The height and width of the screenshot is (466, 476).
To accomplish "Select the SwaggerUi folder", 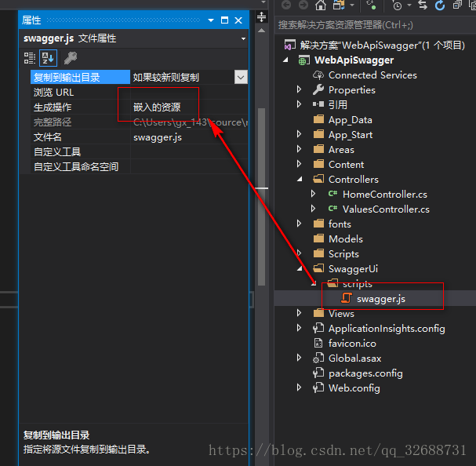I will click(x=353, y=268).
